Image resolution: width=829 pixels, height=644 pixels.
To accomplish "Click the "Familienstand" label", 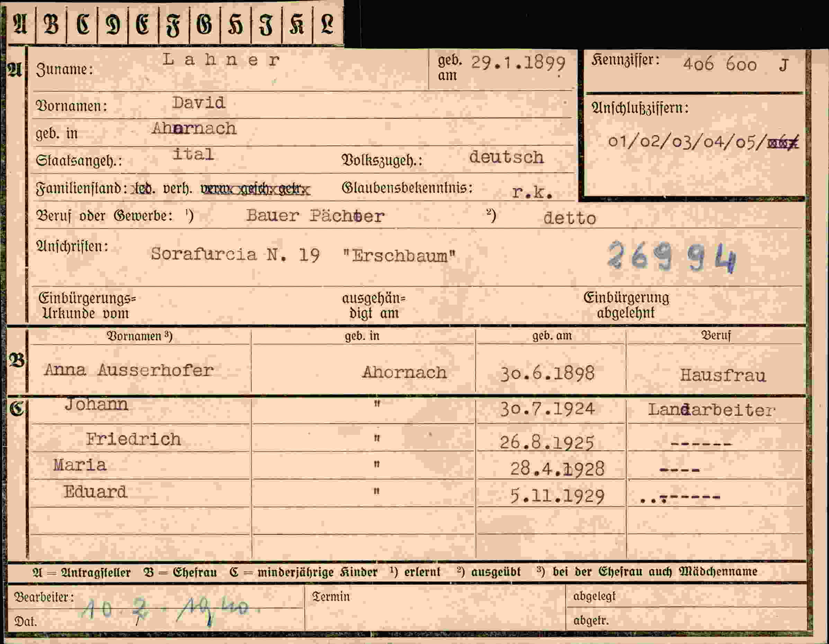I will (x=82, y=189).
